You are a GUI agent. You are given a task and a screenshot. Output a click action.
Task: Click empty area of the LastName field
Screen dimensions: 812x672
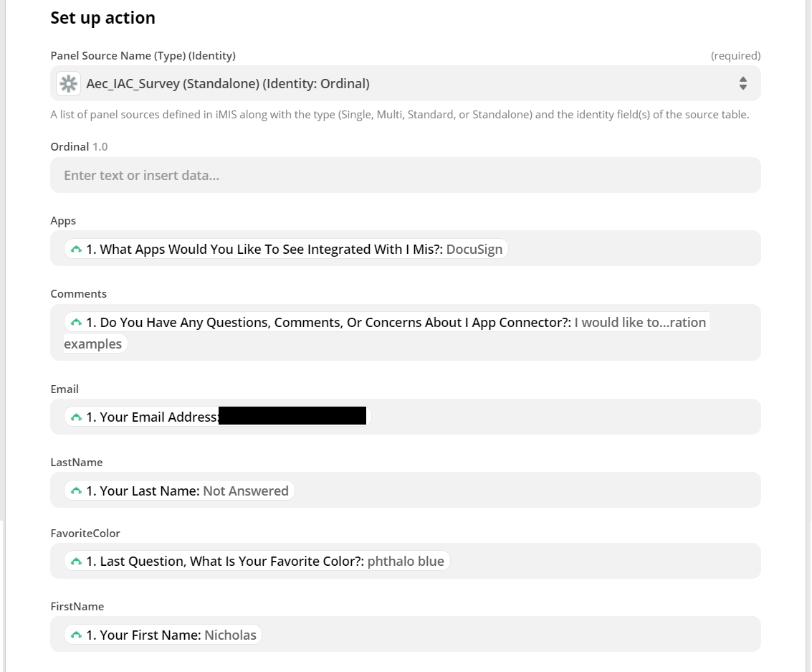[x=523, y=491]
